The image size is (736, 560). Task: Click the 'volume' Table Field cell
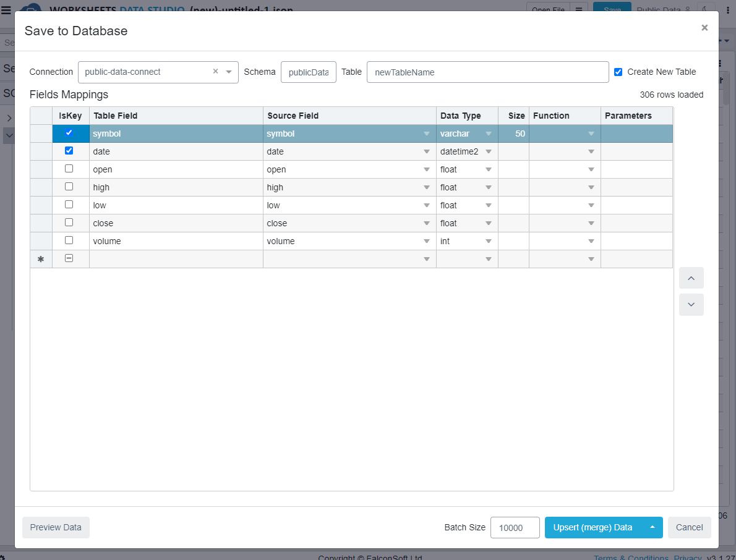click(x=176, y=241)
